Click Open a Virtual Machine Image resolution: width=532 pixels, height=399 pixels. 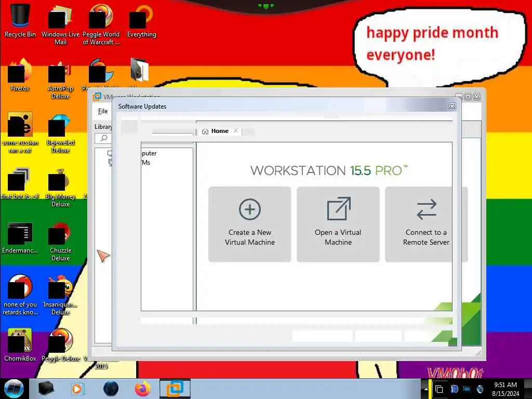(338, 224)
